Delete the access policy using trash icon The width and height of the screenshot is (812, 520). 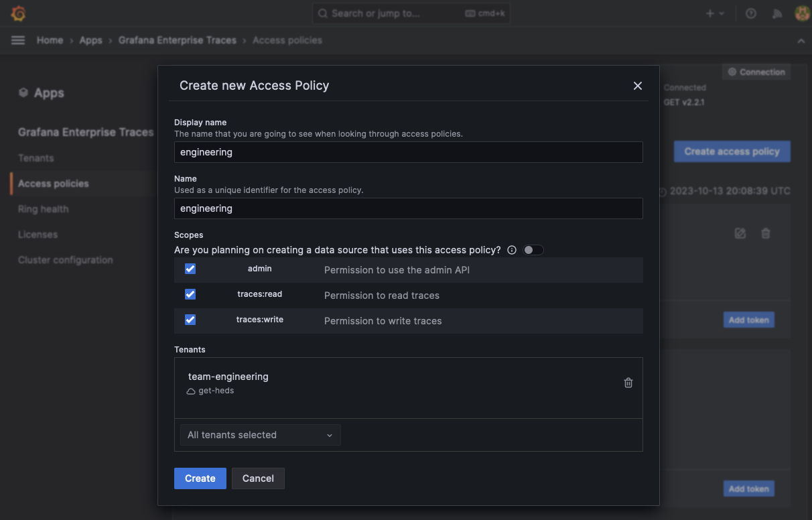(766, 233)
